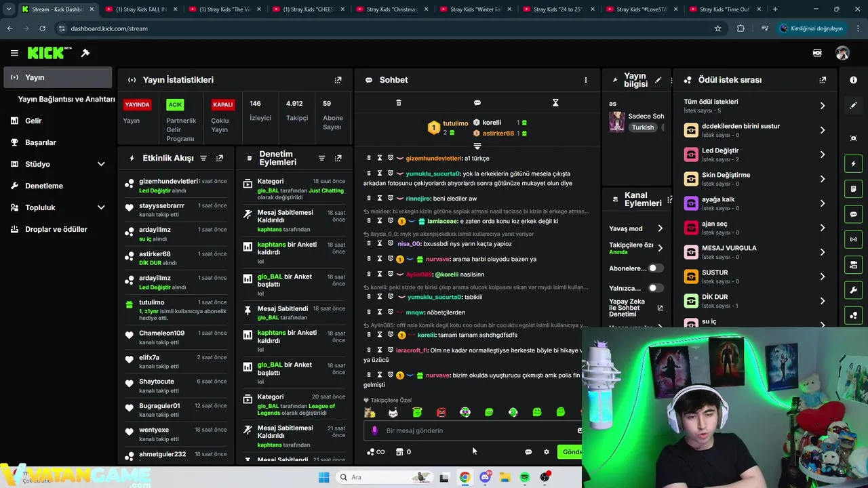Viewport: 868px width, 488px height.
Task: Click the speech bubble icon in chat toolbar
Action: click(477, 102)
